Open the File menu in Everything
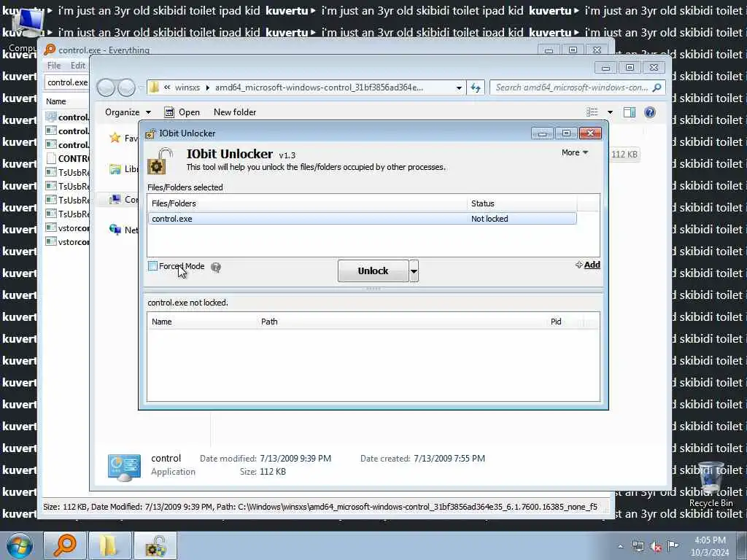747x560 pixels. pyautogui.click(x=54, y=65)
